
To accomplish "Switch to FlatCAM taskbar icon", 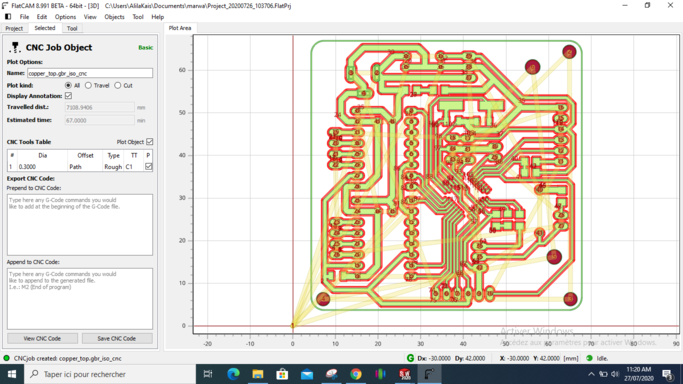I will [429, 374].
